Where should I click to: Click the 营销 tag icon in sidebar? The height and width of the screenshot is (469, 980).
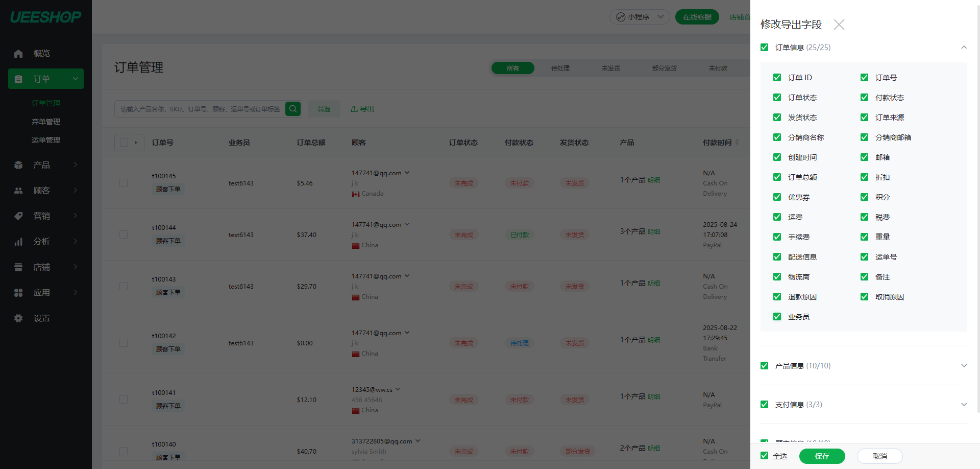18,216
